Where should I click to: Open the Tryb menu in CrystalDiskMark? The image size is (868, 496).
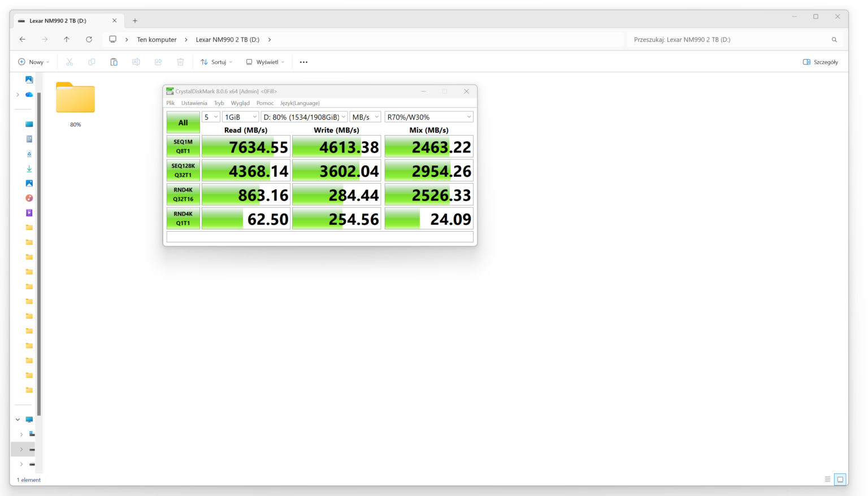pos(219,103)
